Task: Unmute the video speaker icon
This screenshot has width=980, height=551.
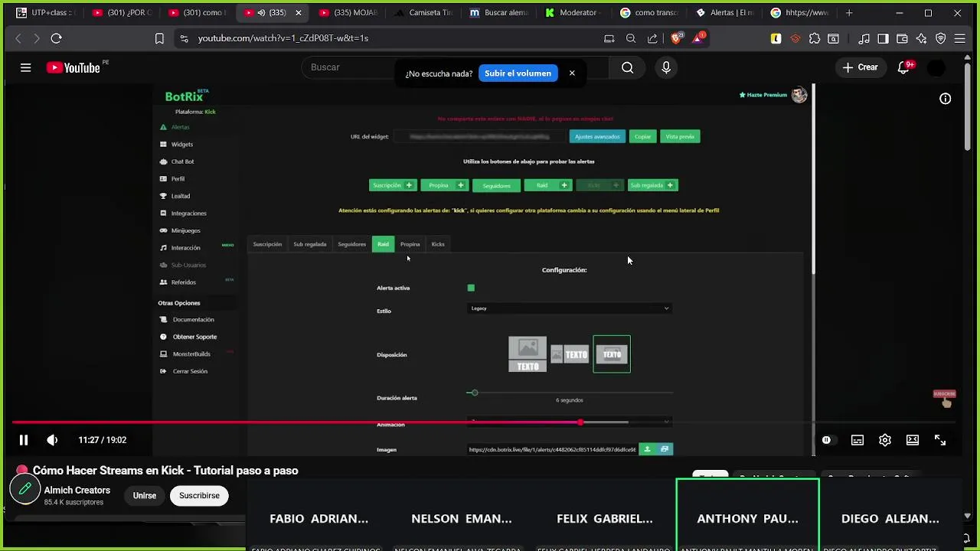Action: (52, 440)
